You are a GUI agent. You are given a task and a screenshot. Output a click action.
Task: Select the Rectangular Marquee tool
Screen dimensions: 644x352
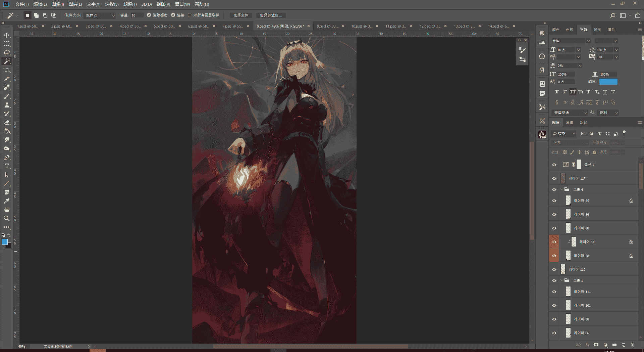[x=7, y=44]
